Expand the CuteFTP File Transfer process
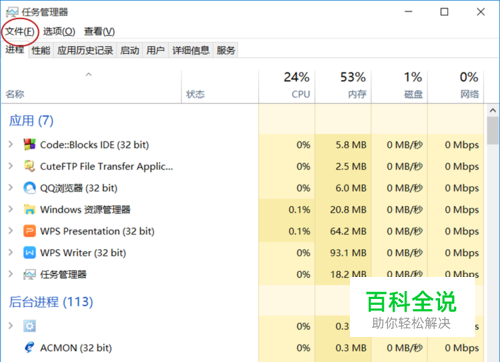 tap(11, 166)
